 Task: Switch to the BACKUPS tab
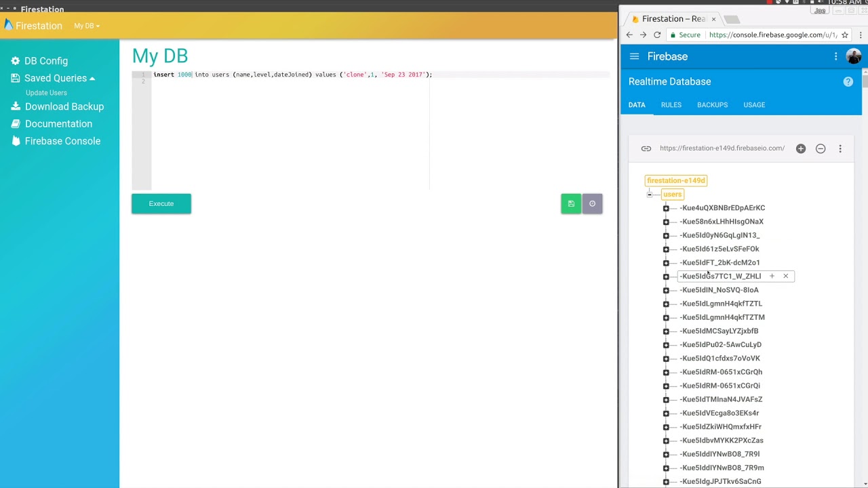pos(712,105)
